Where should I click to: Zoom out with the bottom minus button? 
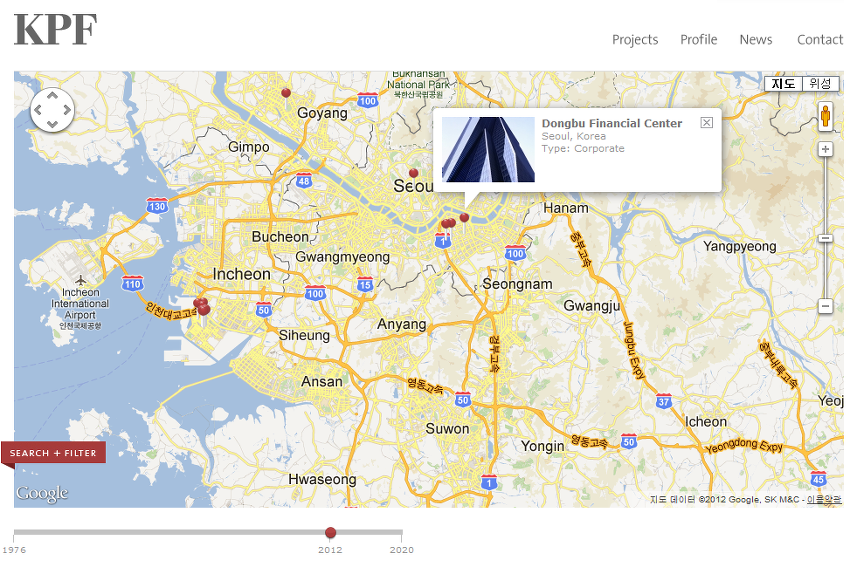(825, 306)
